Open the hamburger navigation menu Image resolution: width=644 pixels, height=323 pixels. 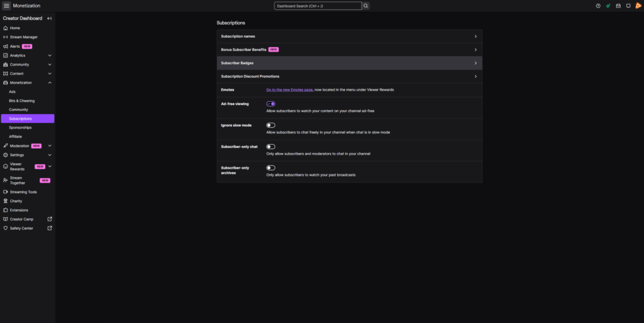tap(7, 6)
